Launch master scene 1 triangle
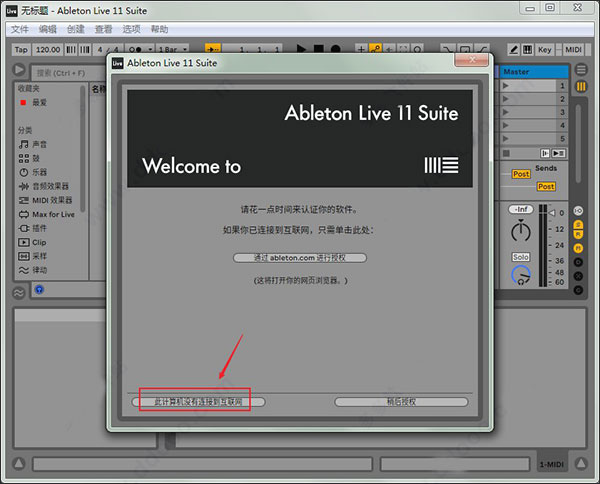Image resolution: width=600 pixels, height=484 pixels. click(x=506, y=86)
